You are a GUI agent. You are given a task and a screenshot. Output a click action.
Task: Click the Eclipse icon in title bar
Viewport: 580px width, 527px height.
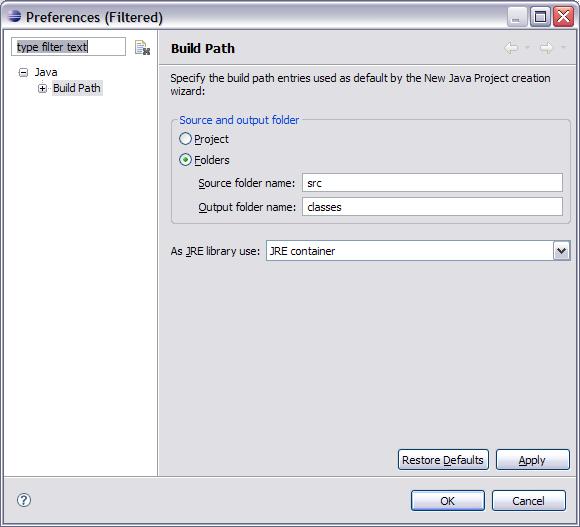(14, 16)
